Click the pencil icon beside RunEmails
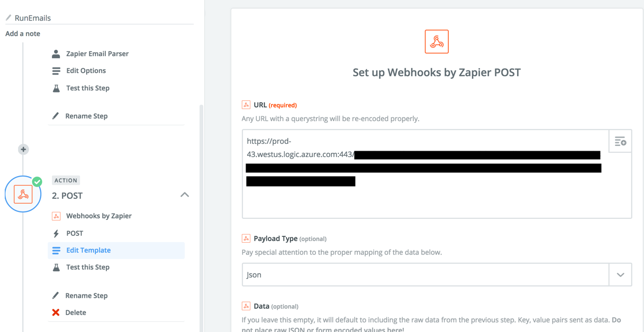Viewport: 644px width, 332px height. [x=8, y=18]
